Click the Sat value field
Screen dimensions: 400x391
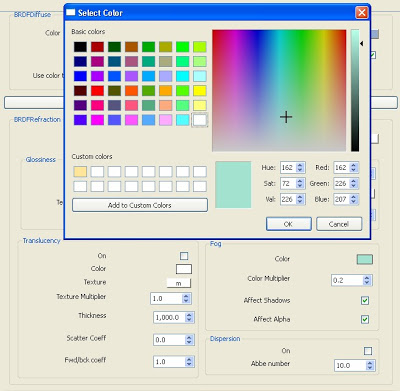[288, 183]
